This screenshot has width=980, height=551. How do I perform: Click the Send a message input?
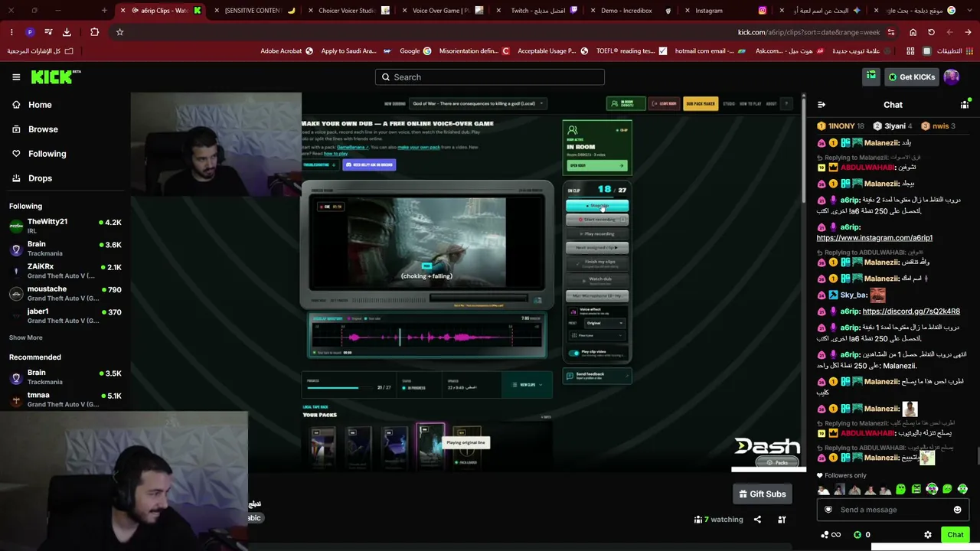(893, 510)
